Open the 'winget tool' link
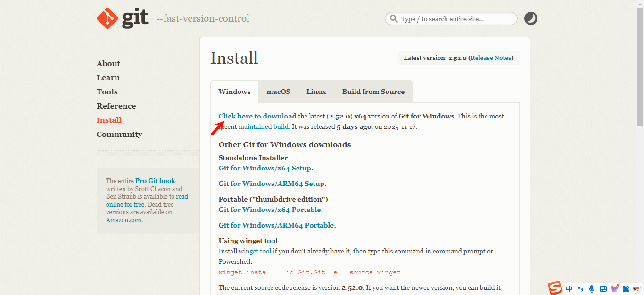The image size is (644, 295). 255,252
